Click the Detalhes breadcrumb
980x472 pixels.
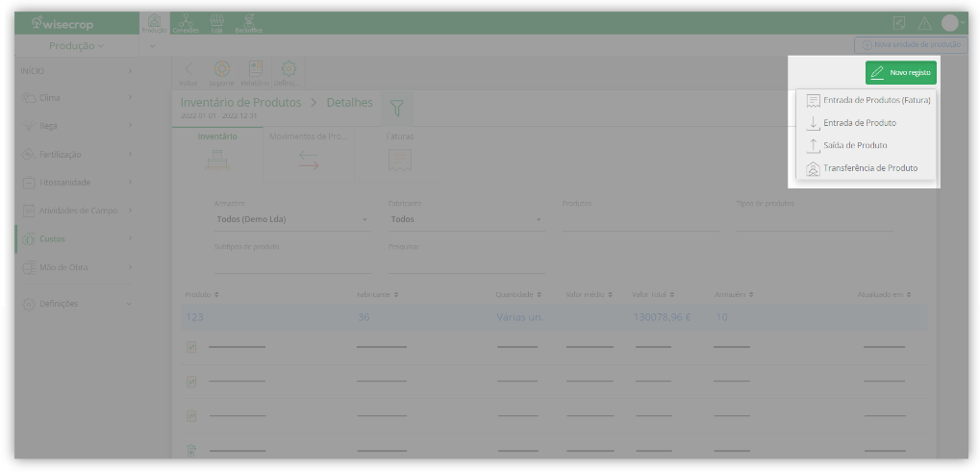[x=349, y=103]
